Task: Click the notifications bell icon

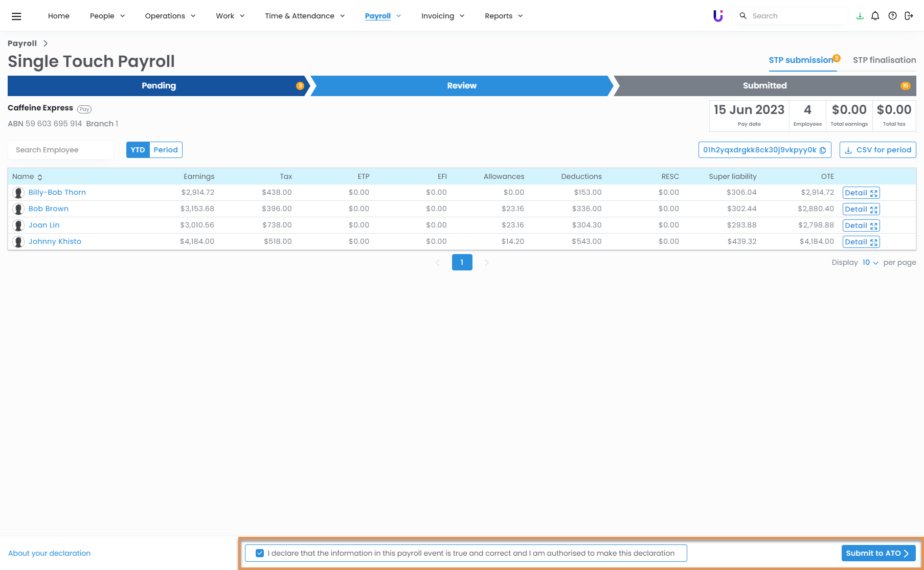Action: point(875,16)
